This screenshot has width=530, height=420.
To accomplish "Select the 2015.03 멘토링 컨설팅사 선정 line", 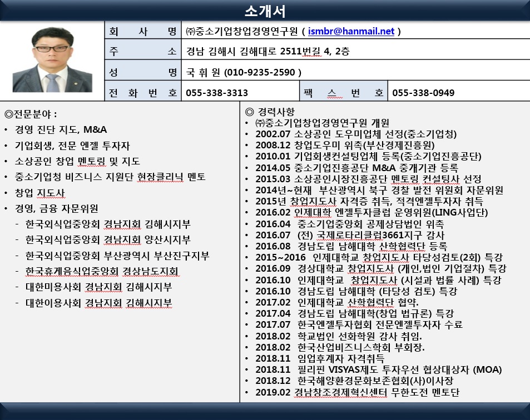I will coord(368,179).
